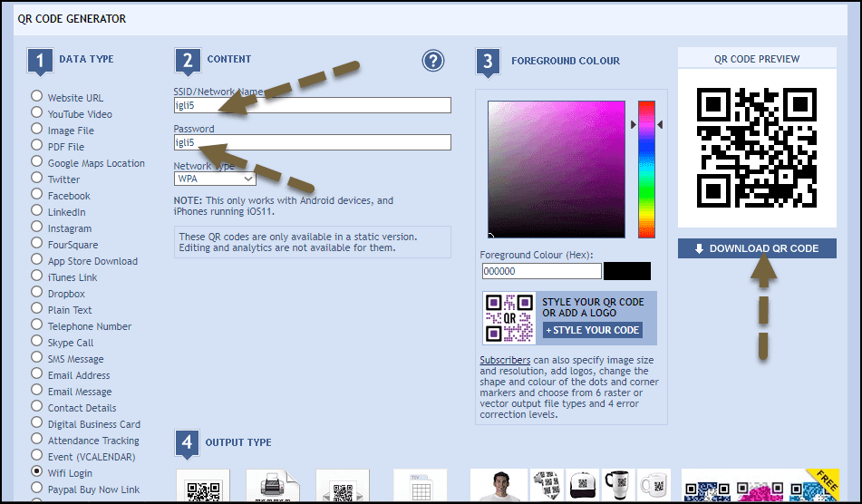Click the help question mark icon
Screen dimensions: 862x504
433,61
